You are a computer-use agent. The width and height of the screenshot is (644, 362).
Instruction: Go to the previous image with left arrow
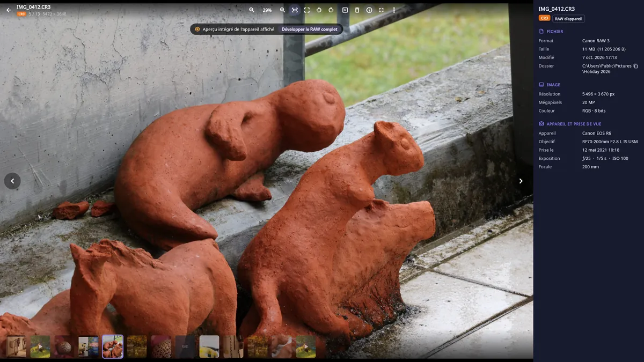pyautogui.click(x=12, y=181)
